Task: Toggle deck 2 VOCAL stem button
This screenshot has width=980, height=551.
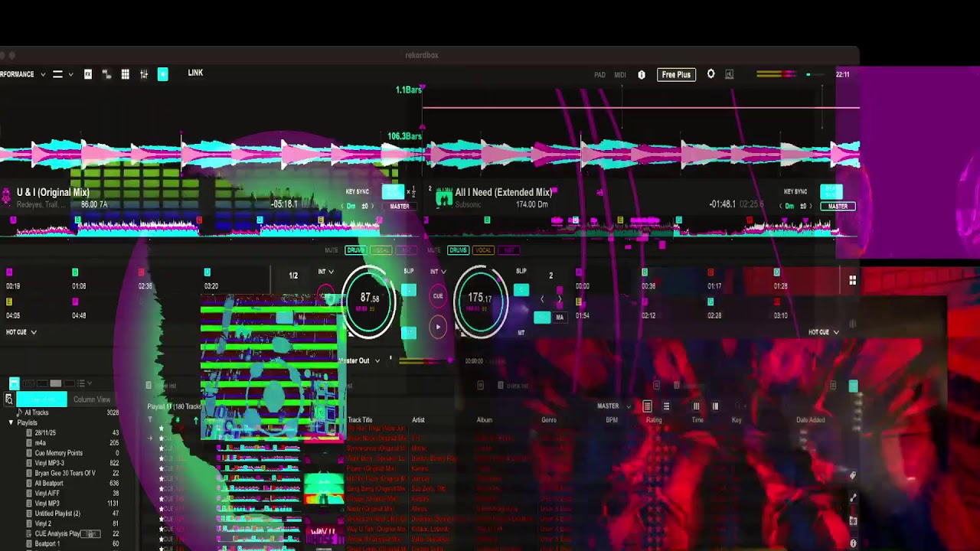Action: (x=483, y=250)
